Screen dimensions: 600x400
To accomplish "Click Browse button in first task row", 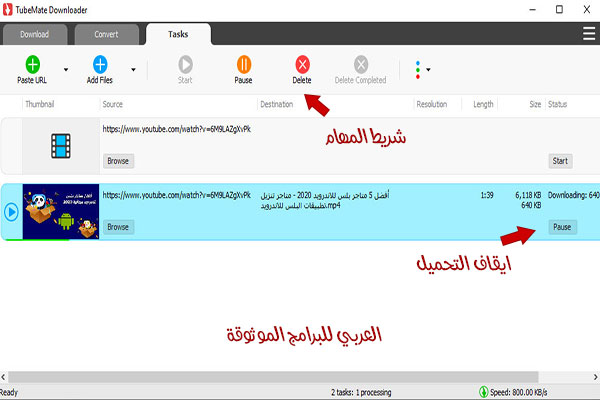I will pos(118,161).
